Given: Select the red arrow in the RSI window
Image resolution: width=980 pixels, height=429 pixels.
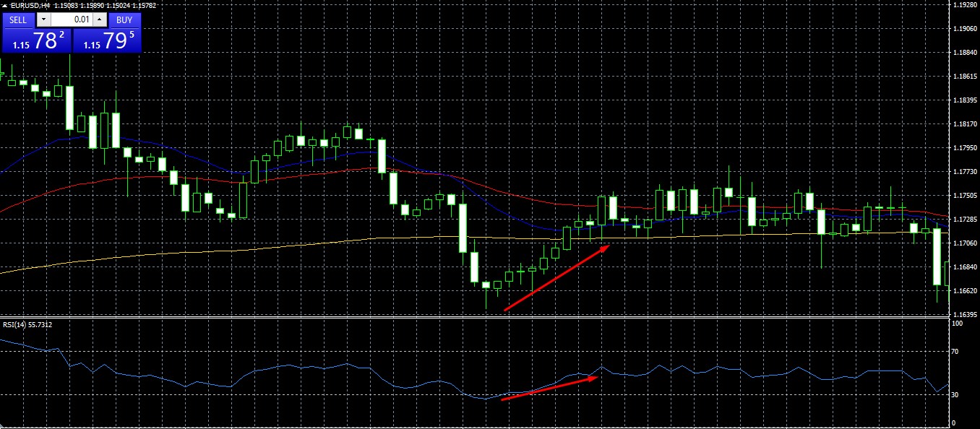Looking at the screenshot, I should click(x=550, y=388).
